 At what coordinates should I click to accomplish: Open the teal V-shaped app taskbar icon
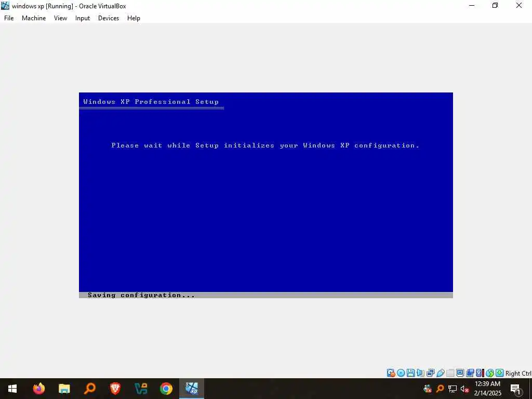tap(140, 389)
